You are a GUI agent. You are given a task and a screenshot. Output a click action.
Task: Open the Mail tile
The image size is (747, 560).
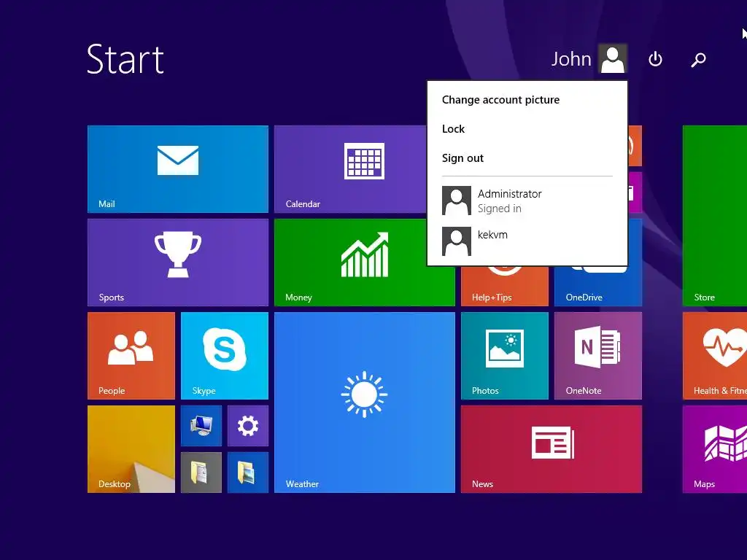(178, 169)
